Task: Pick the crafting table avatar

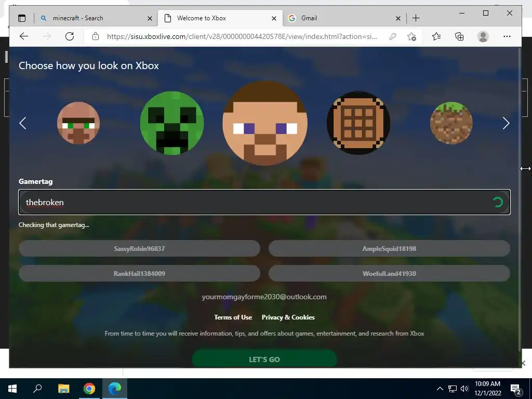Action: tap(358, 123)
